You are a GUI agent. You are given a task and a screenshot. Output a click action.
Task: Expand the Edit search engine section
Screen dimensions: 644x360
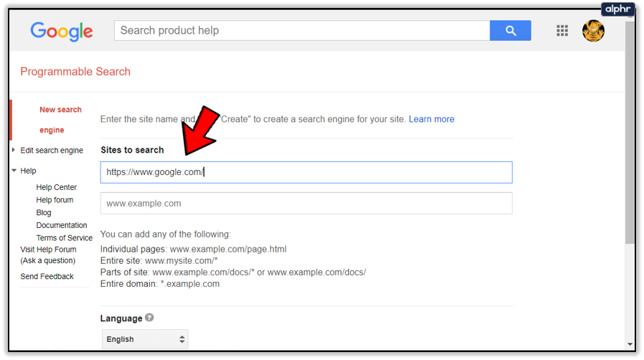(14, 151)
